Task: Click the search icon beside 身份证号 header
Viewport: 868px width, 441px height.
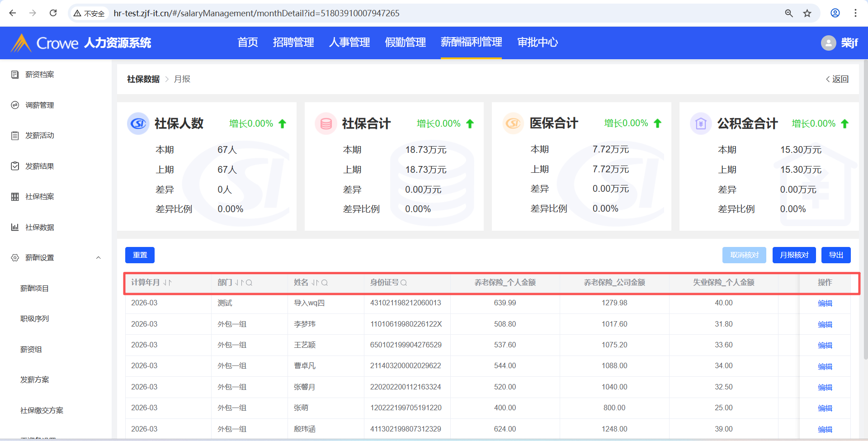Action: click(x=404, y=283)
